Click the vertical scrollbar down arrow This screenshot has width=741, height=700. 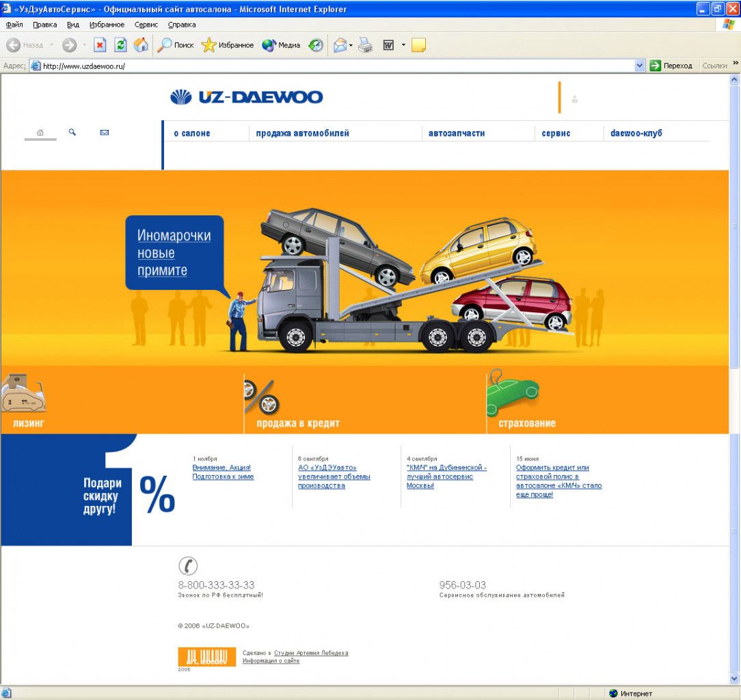[734, 679]
